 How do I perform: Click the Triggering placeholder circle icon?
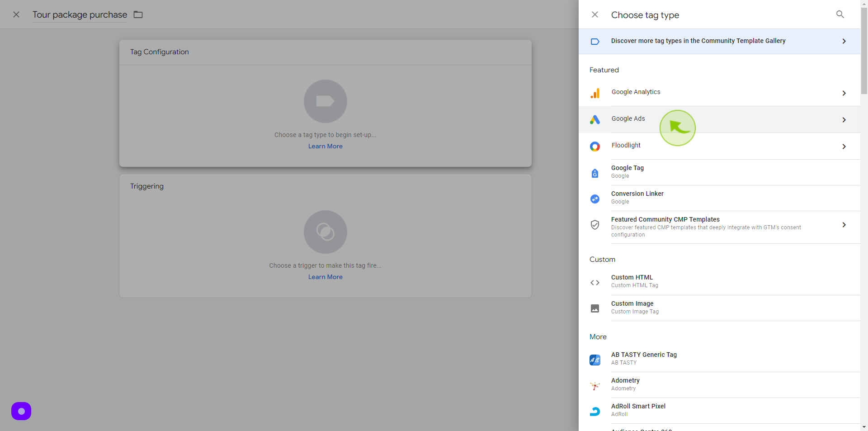(x=325, y=232)
